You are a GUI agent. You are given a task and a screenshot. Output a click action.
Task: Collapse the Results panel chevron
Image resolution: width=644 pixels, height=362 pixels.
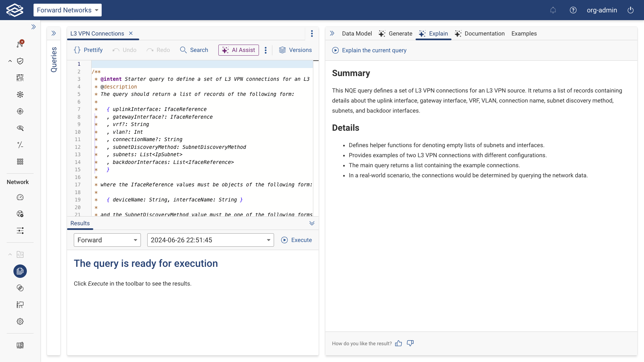pyautogui.click(x=312, y=223)
